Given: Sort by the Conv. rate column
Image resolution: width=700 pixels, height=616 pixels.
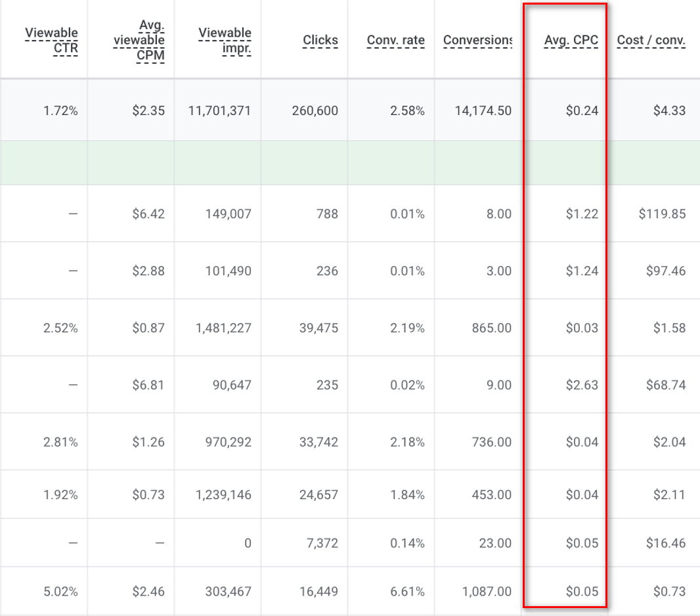Looking at the screenshot, I should pos(395,40).
